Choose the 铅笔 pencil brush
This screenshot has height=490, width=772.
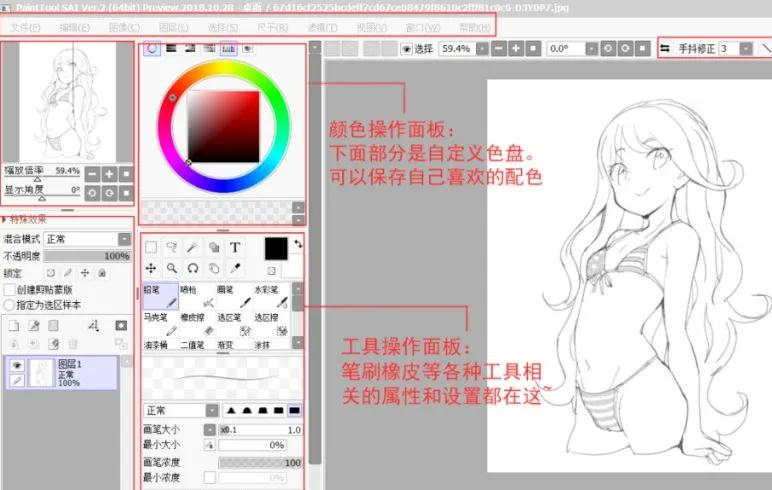161,296
